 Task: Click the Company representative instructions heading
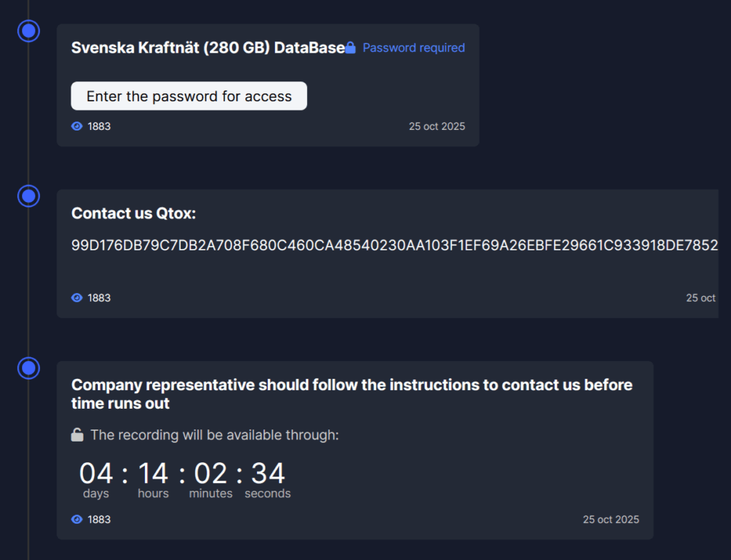click(351, 394)
